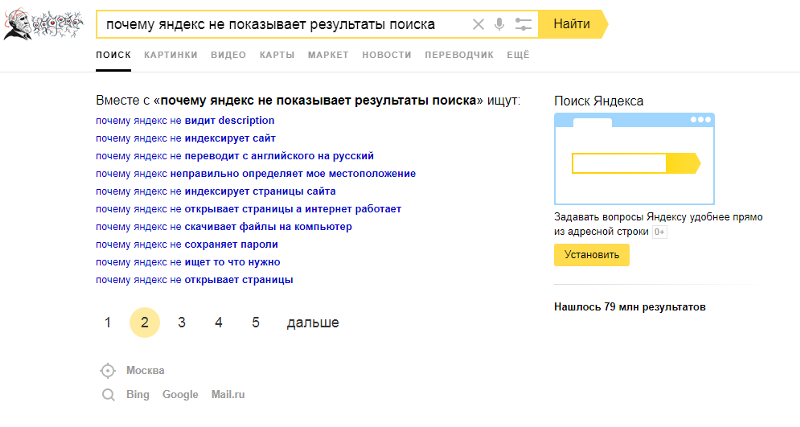Select the highlighted page 2
Viewport: 800px width, 427px height.
tap(145, 322)
